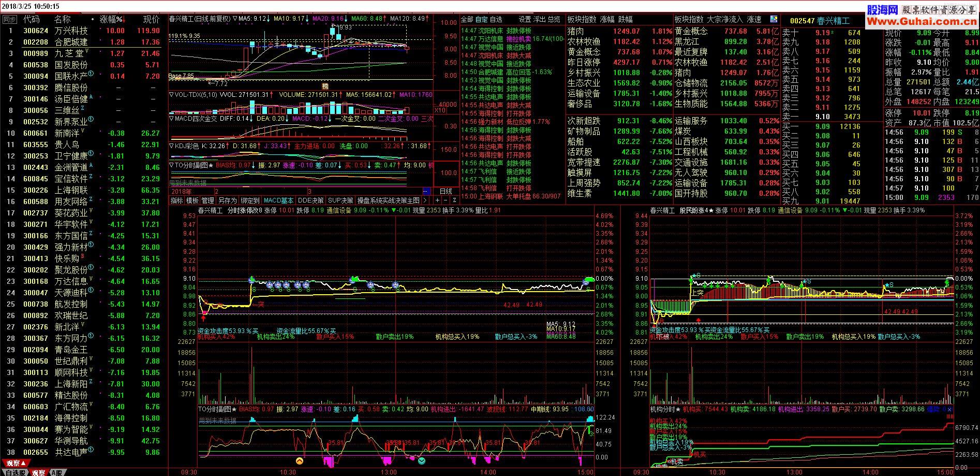Sort sectors by the 大宗净流入 header
Image resolution: width=980 pixels, height=476 pixels.
point(725,19)
